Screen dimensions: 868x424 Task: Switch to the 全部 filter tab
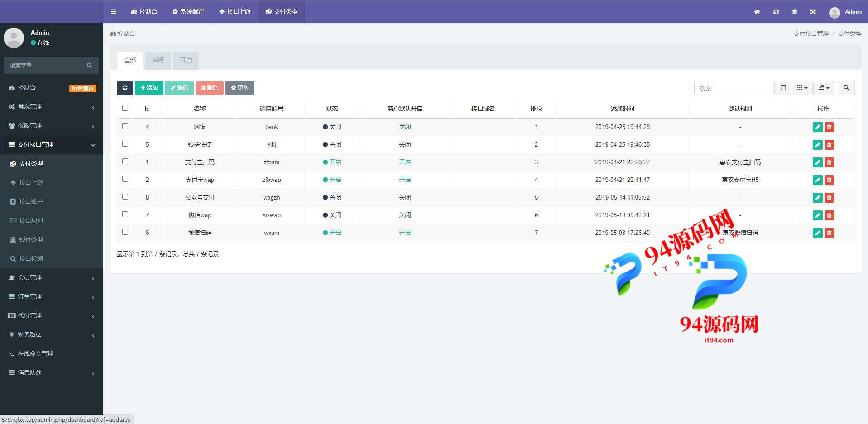130,61
